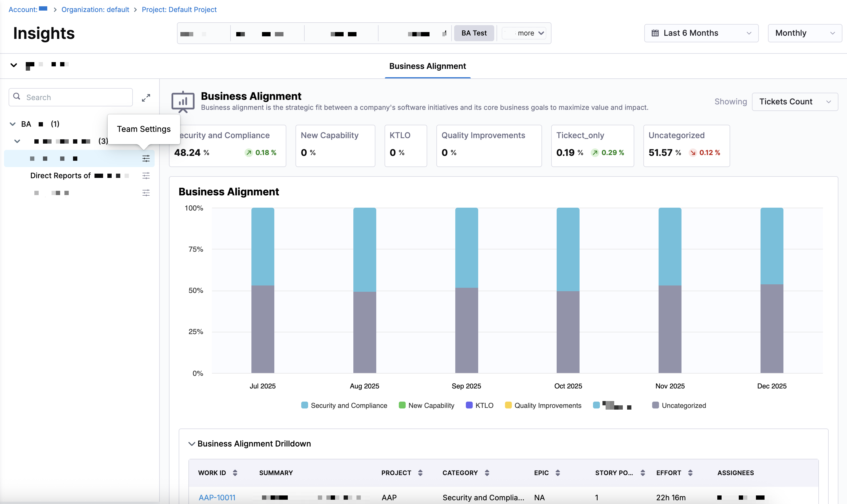The height and width of the screenshot is (504, 847).
Task: Toggle Uncategorized series in chart legend
Action: pos(679,406)
